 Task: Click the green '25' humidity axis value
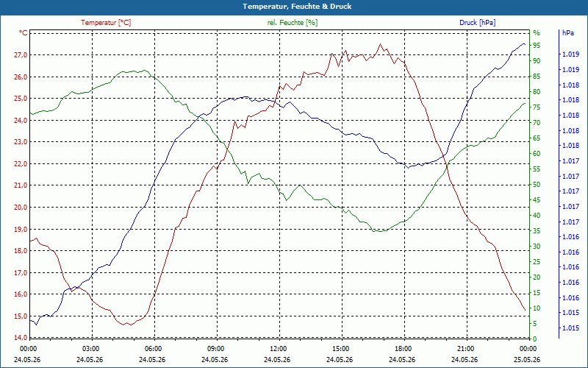(537, 262)
